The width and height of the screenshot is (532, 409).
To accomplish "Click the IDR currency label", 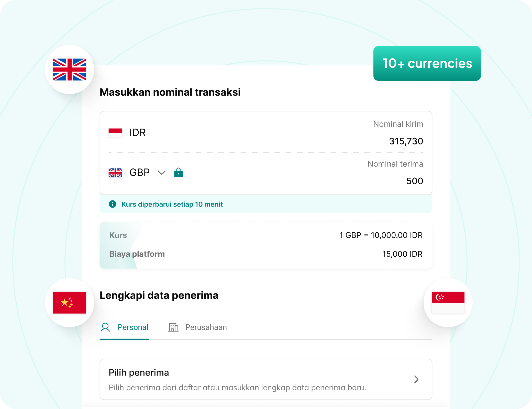I will tap(137, 133).
